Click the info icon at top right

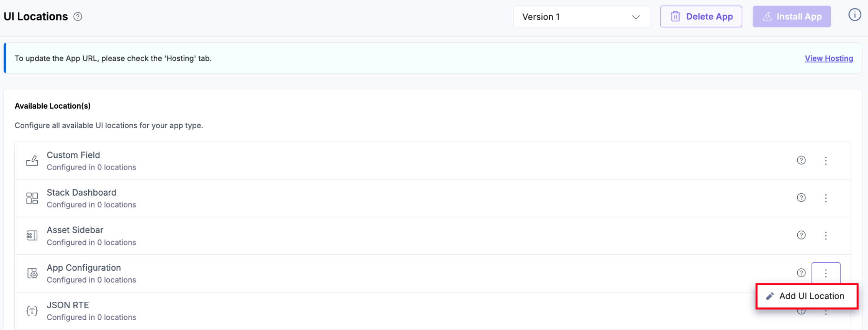[x=855, y=15]
